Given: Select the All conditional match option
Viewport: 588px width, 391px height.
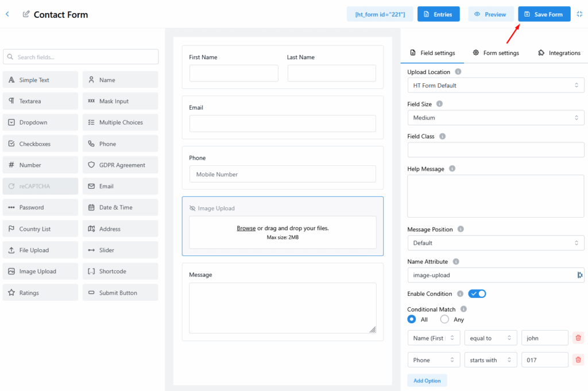Looking at the screenshot, I should 412,319.
